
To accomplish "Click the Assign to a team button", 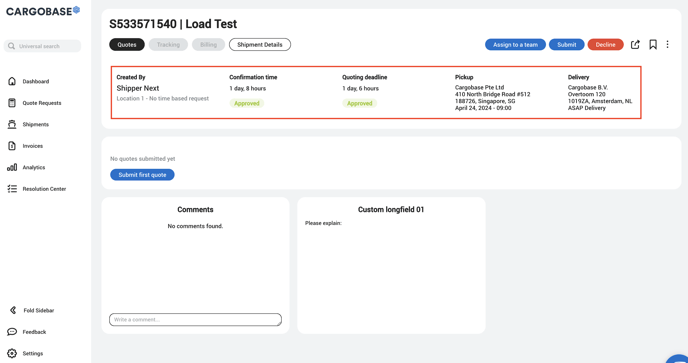I will (515, 44).
